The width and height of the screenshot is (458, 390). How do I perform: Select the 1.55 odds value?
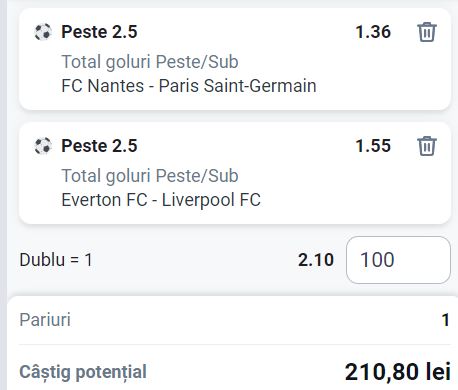tap(373, 146)
